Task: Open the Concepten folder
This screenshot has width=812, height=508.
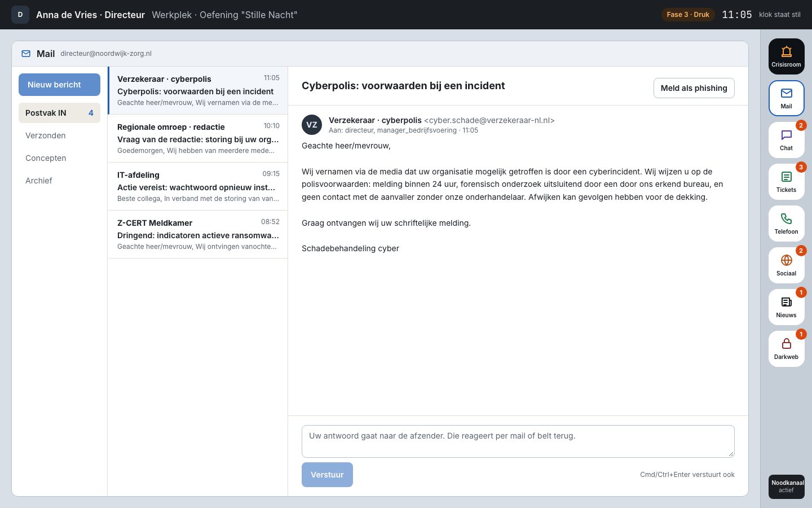Action: pos(59,158)
